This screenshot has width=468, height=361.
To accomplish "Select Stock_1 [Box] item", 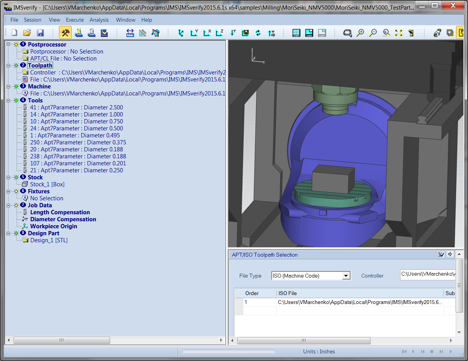I will click(x=47, y=184).
